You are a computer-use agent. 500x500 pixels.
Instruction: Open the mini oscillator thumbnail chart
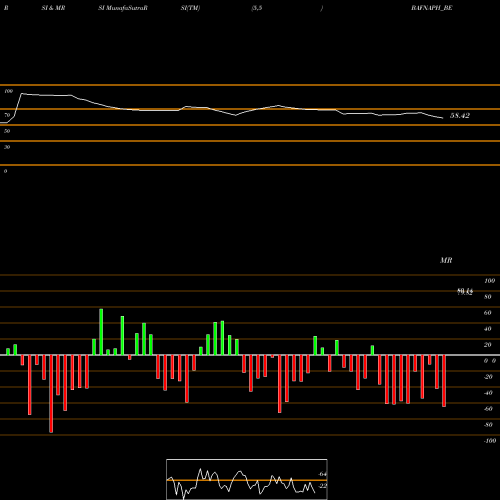point(247,479)
